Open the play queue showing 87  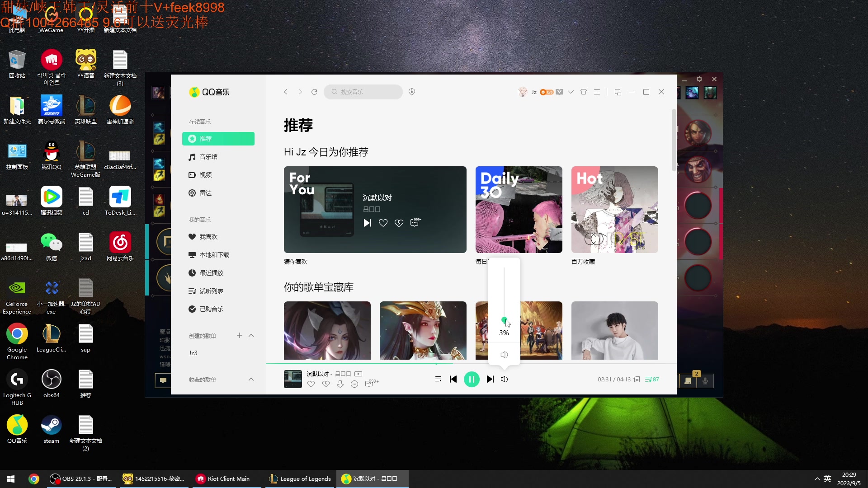(652, 379)
